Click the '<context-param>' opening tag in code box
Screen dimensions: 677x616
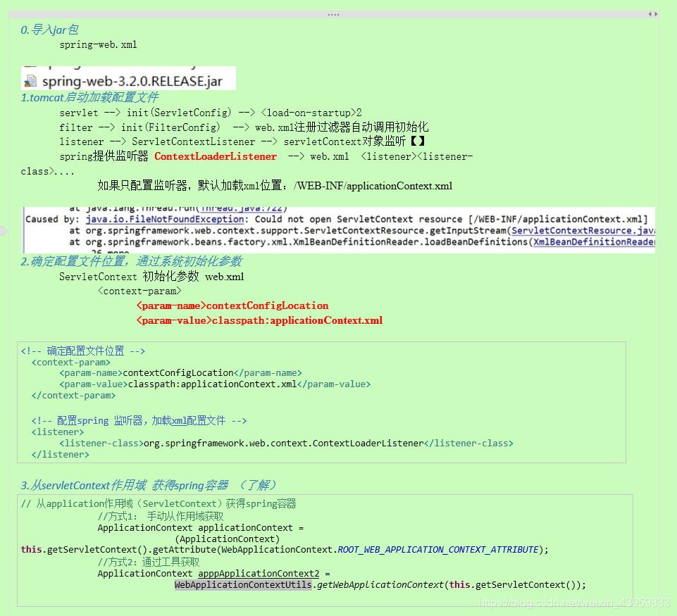click(x=71, y=363)
